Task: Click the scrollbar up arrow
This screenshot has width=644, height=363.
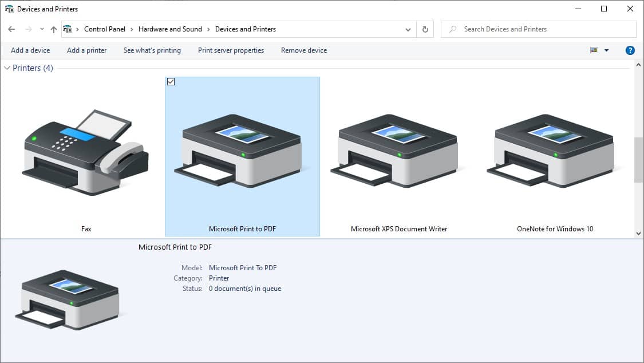Action: coord(638,65)
